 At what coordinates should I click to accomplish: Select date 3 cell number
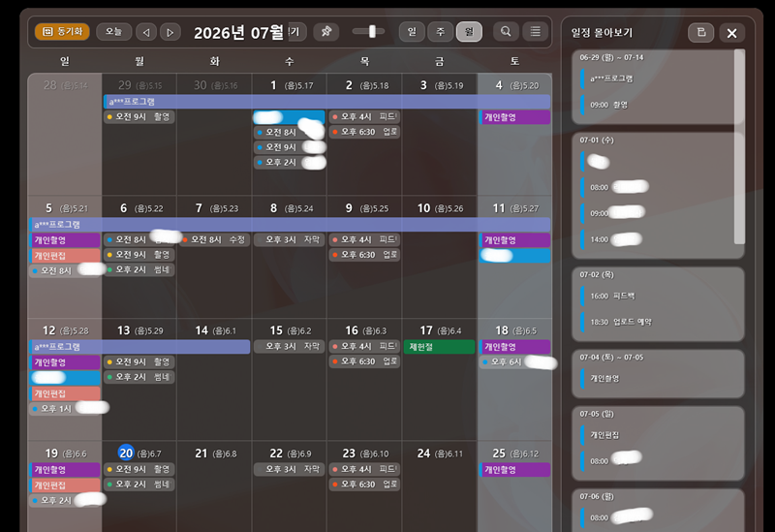point(423,85)
